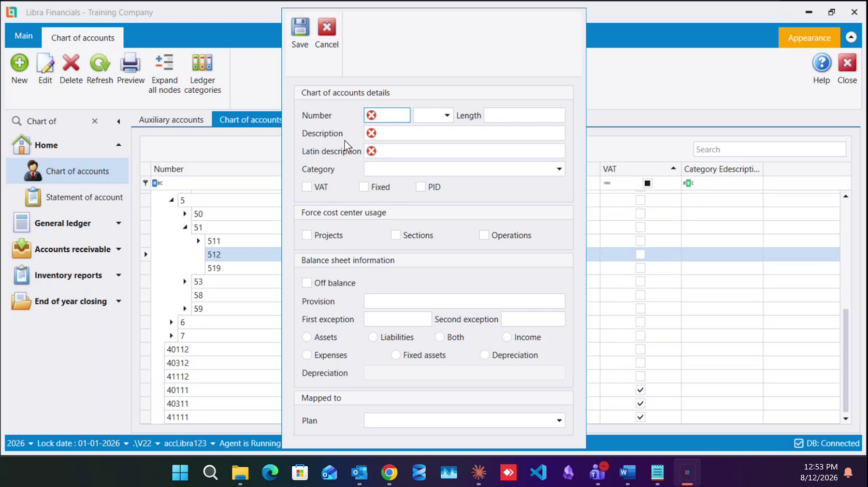Select the Expenses radio button
This screenshot has width=868, height=487.
tap(307, 355)
